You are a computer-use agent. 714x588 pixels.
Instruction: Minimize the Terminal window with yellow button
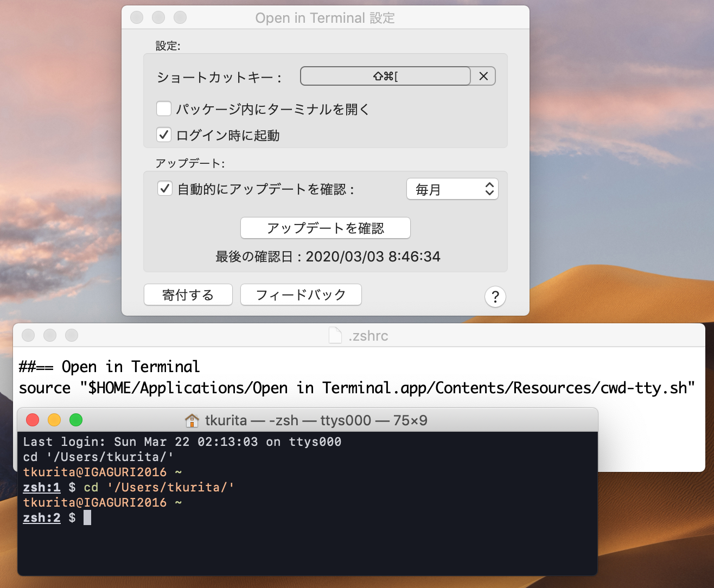click(x=54, y=420)
